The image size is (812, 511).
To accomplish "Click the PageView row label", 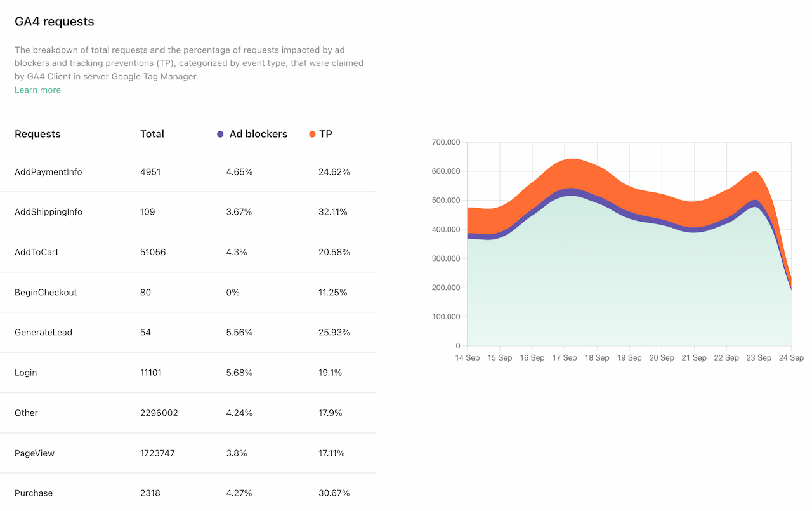I will (35, 453).
